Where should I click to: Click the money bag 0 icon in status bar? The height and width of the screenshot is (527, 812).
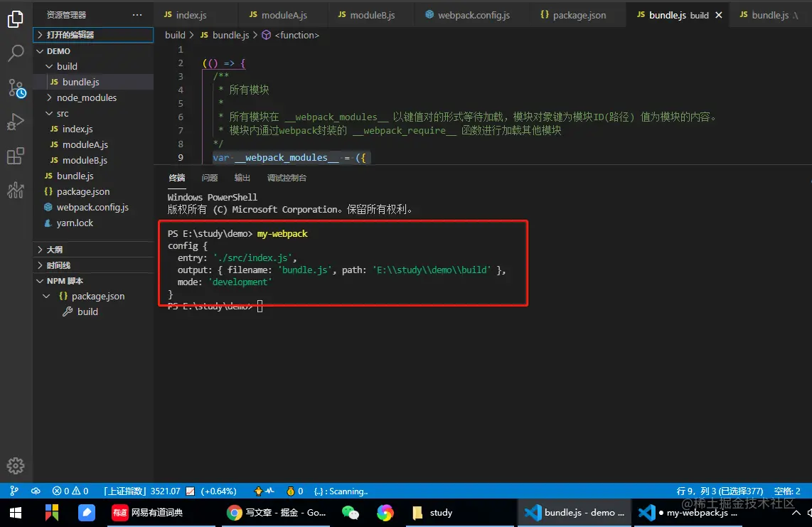pyautogui.click(x=294, y=491)
